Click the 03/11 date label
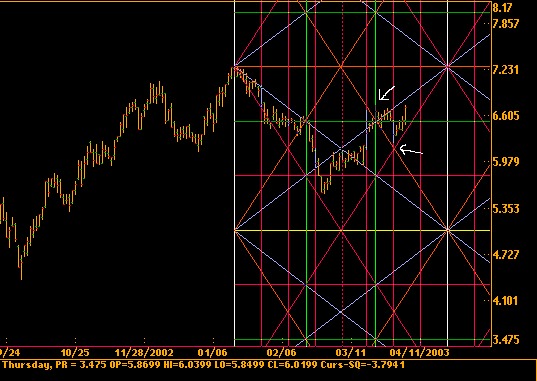The image size is (537, 381). [x=351, y=353]
